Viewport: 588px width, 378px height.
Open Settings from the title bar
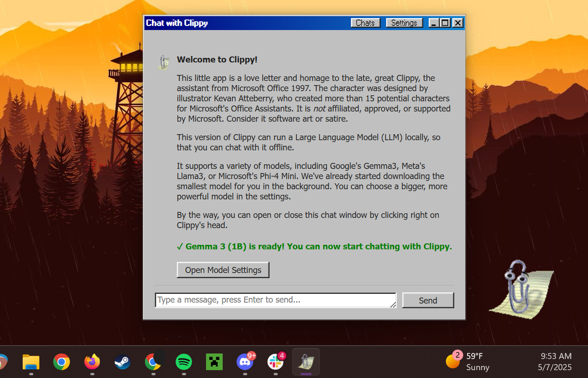404,23
